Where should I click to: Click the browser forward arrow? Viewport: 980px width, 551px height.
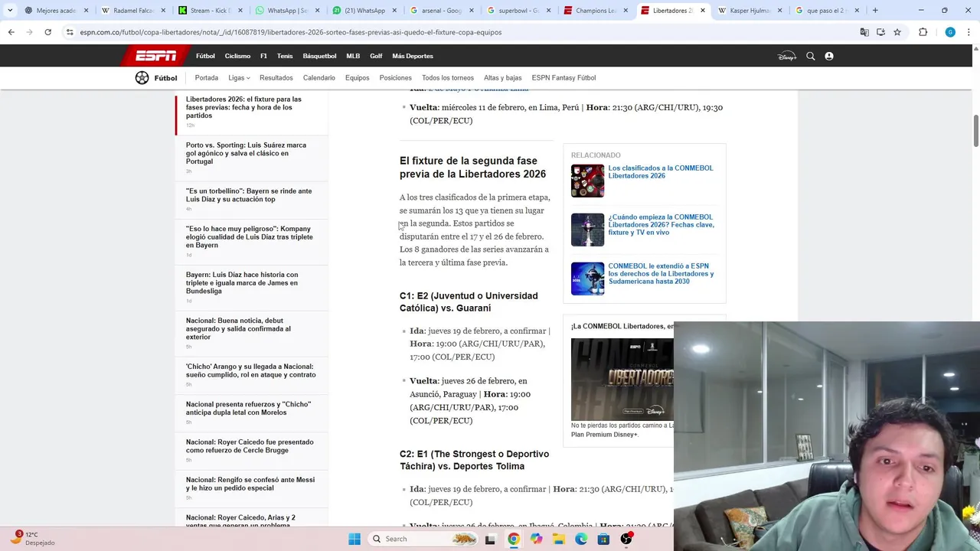click(29, 32)
